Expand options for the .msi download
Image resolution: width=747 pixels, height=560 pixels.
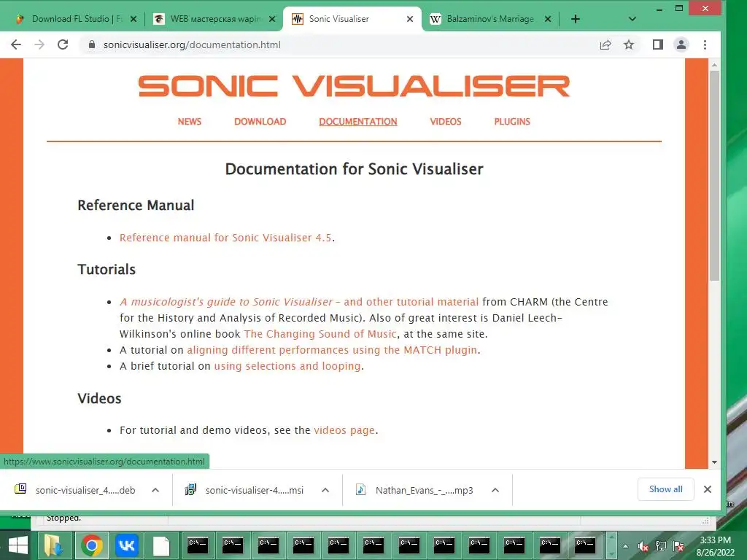(325, 490)
